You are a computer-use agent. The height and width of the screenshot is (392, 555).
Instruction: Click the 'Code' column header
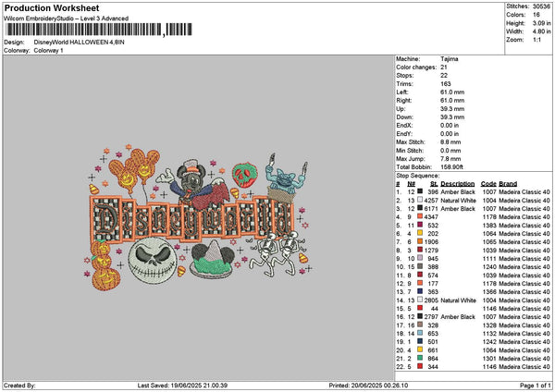(488, 184)
